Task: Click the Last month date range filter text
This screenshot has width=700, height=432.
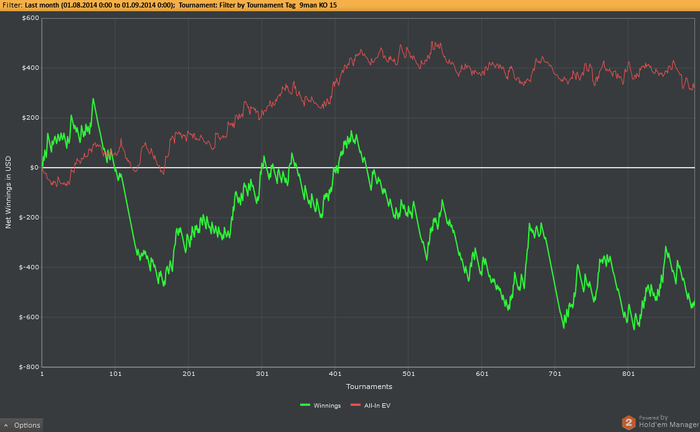Action: click(100, 5)
